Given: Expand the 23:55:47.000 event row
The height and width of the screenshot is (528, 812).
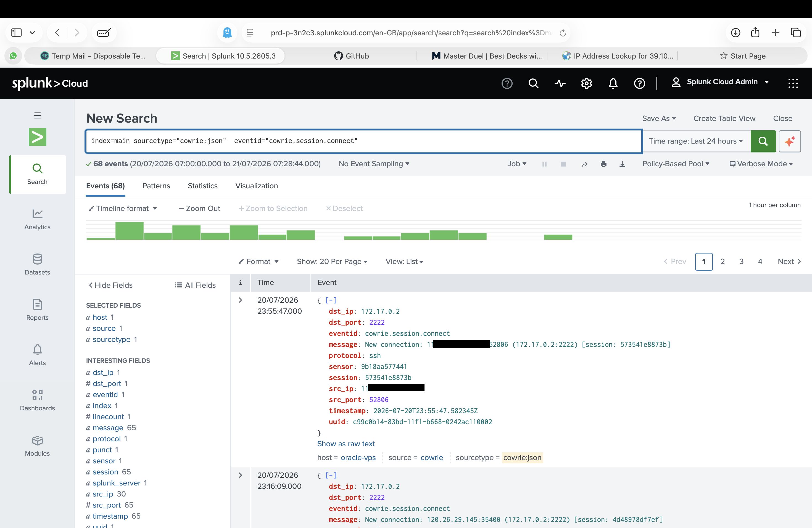Looking at the screenshot, I should coord(240,300).
